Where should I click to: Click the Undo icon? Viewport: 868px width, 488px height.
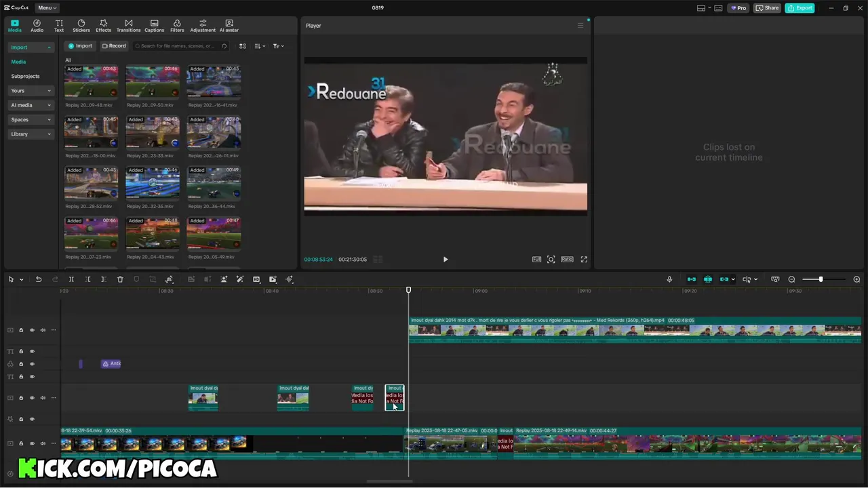point(39,279)
